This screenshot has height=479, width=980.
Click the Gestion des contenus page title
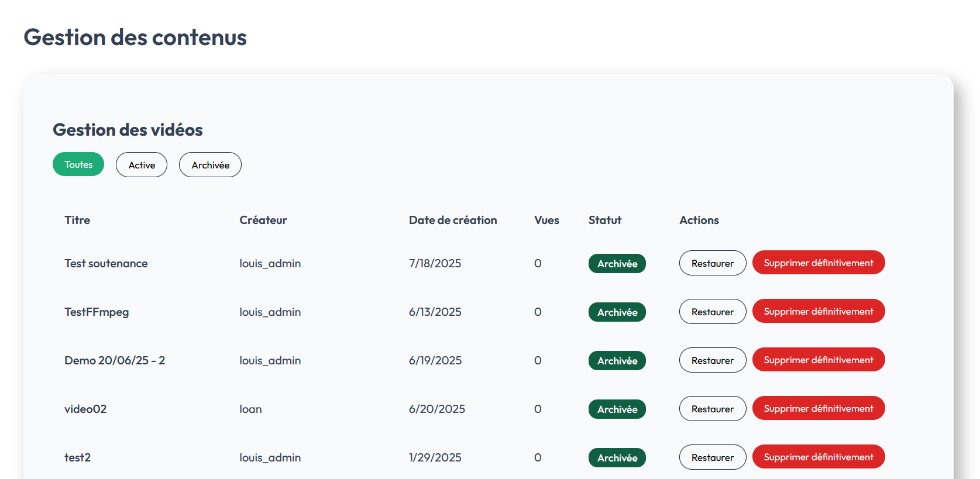tap(135, 37)
